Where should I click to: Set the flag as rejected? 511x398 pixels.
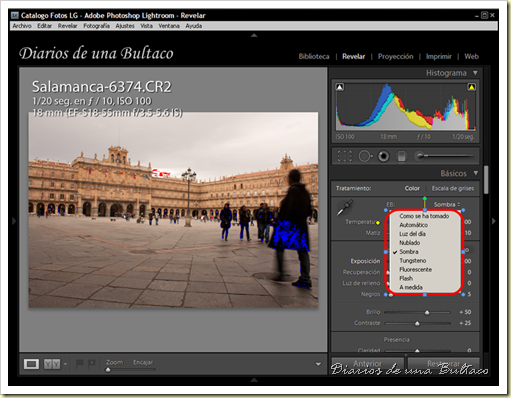coord(91,363)
